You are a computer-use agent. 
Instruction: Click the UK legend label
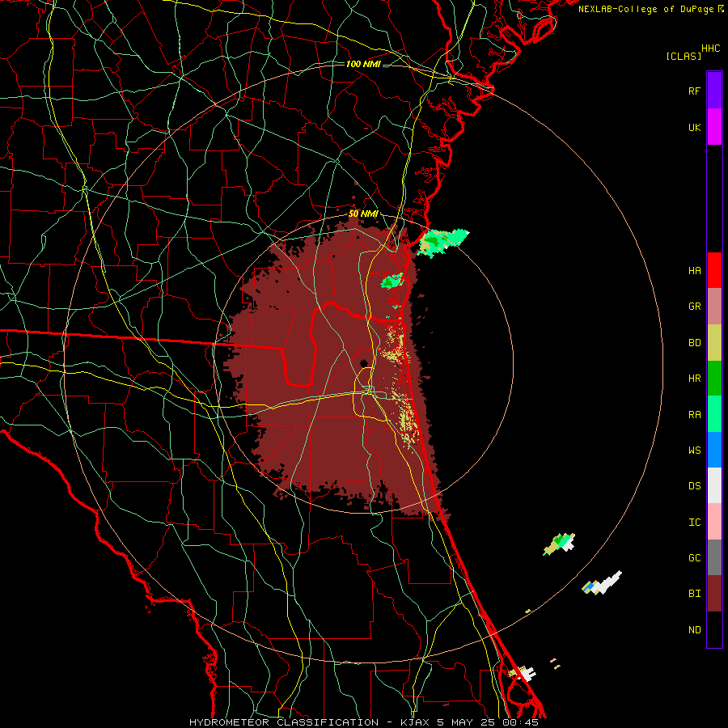(694, 127)
